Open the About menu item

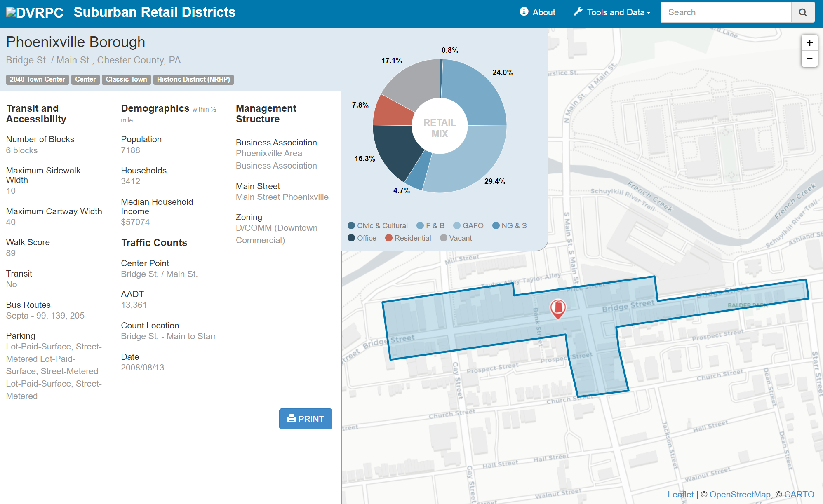pos(543,12)
